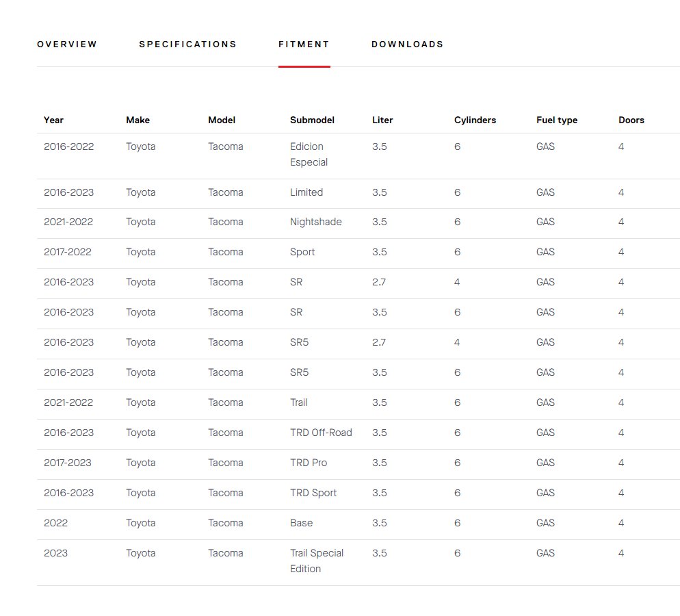Go to the Downloads tab
680x616 pixels.
click(407, 44)
